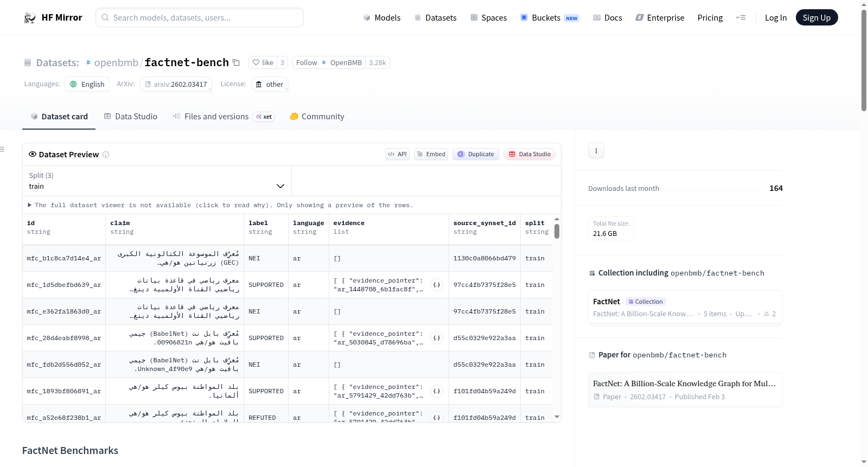
Task: Focus the search models and datasets field
Action: click(200, 17)
